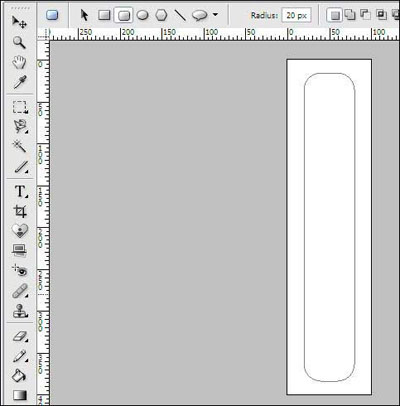The height and width of the screenshot is (406, 400).
Task: Choose the Custom Shape speech bubble tool
Action: click(200, 15)
